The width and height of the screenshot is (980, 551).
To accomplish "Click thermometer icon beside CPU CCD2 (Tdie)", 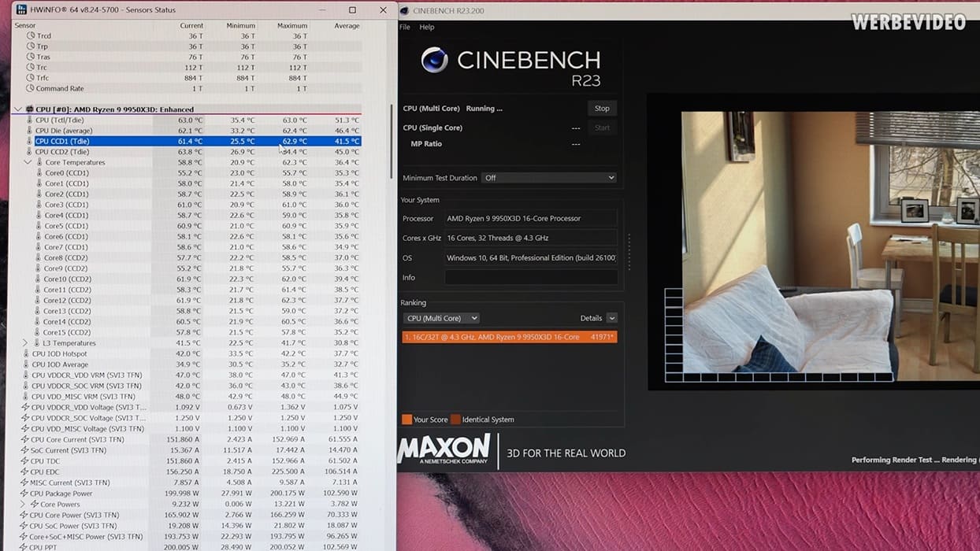I will 30,152.
